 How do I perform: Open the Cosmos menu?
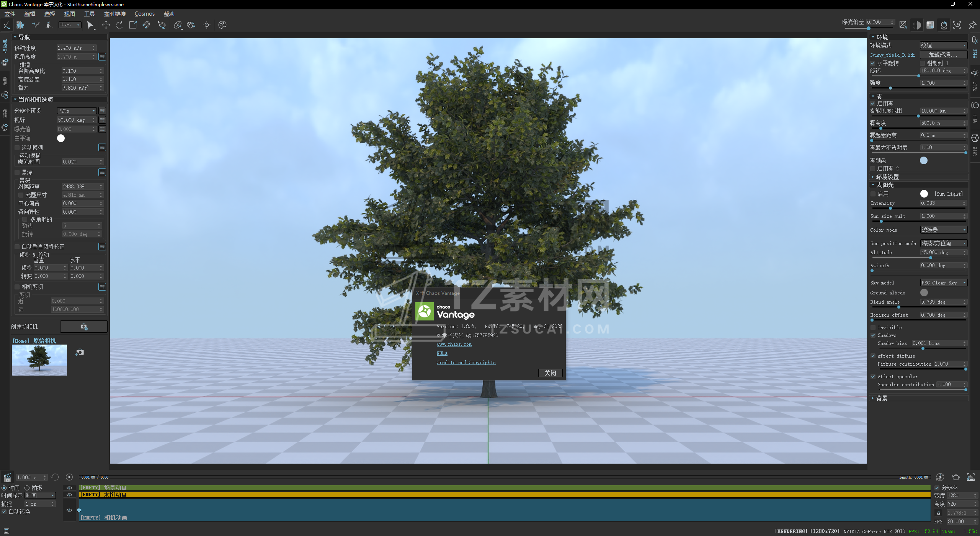tap(144, 14)
